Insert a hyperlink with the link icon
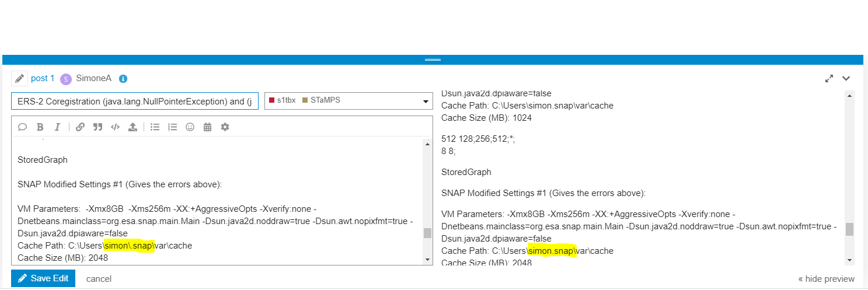This screenshot has width=868, height=290. coord(81,127)
